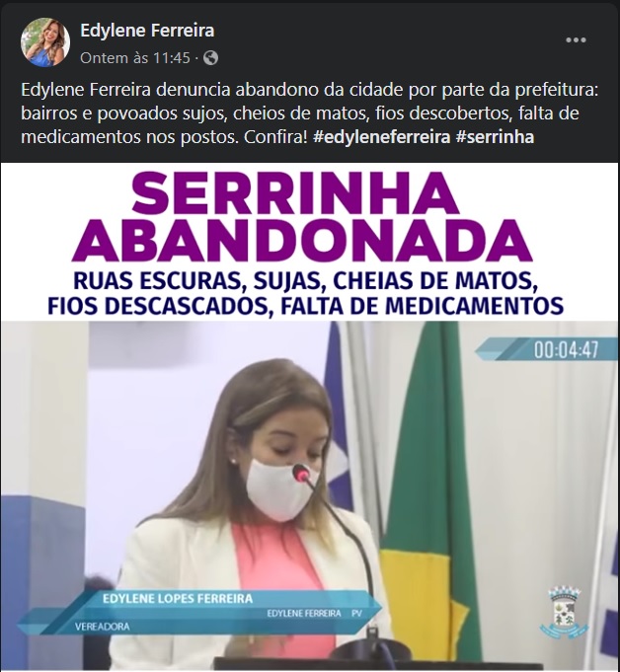This screenshot has width=620, height=672.
Task: Open the three-dot post options menu
Action: pos(576,40)
